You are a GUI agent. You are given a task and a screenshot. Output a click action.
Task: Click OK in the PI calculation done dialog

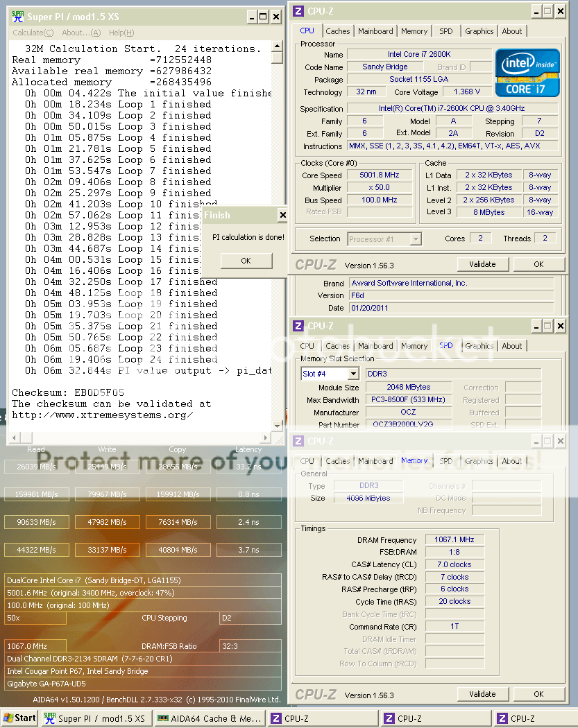click(246, 261)
